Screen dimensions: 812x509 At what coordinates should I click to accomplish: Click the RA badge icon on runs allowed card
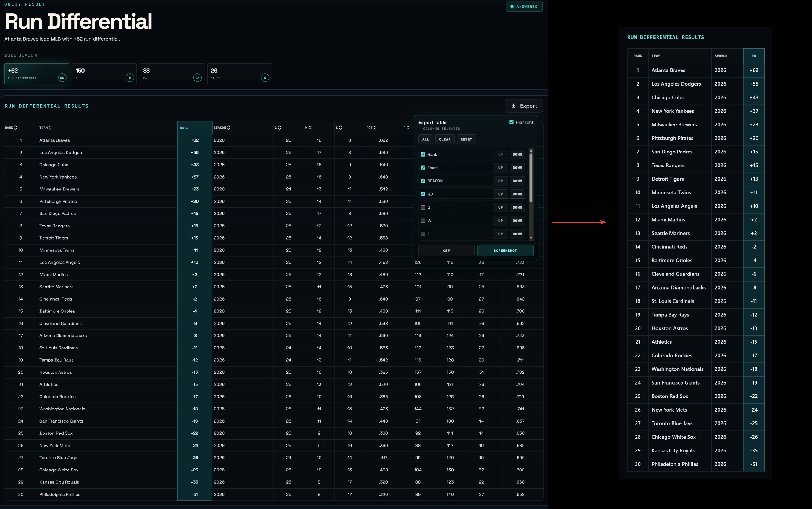(197, 78)
